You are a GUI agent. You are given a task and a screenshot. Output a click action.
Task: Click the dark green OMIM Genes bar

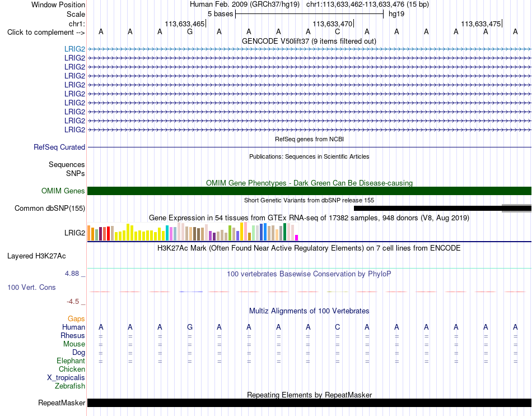[x=309, y=191]
